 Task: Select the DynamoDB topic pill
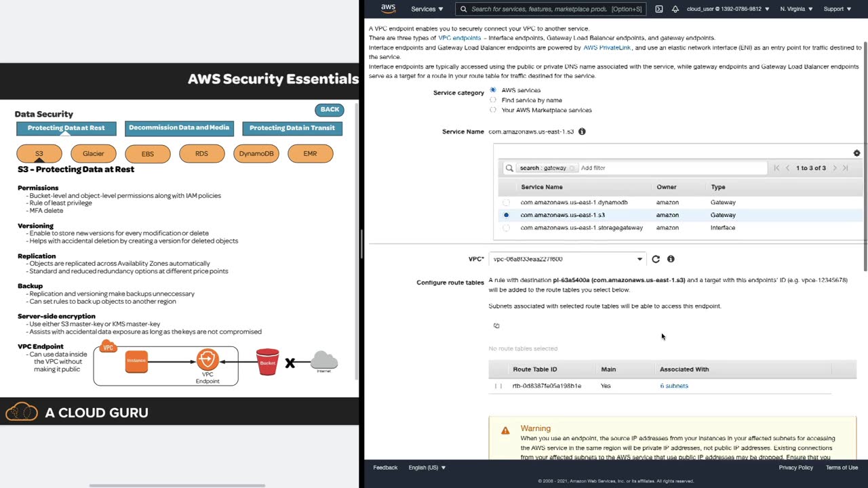[x=256, y=154]
